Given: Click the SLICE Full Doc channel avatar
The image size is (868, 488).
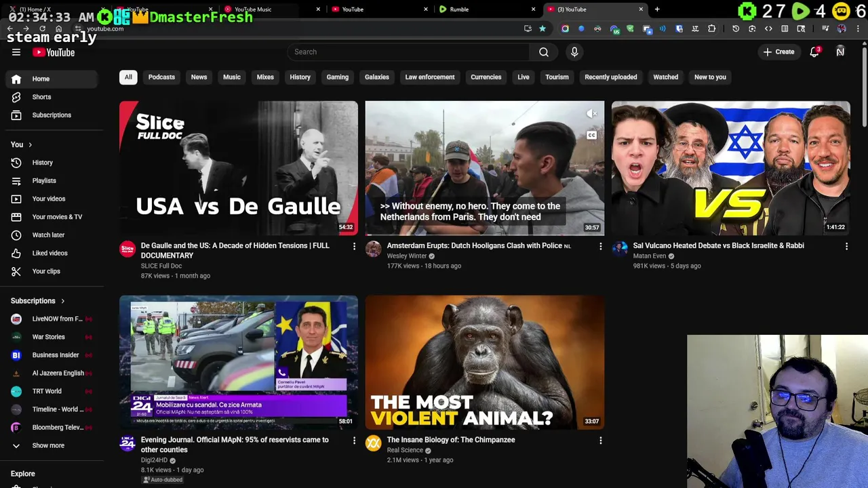Looking at the screenshot, I should click(127, 249).
